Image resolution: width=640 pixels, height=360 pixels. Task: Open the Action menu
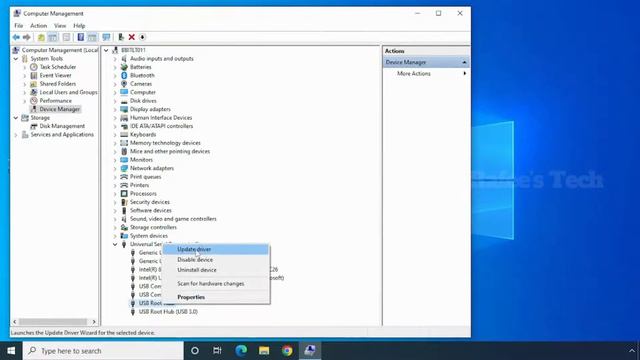tap(39, 26)
